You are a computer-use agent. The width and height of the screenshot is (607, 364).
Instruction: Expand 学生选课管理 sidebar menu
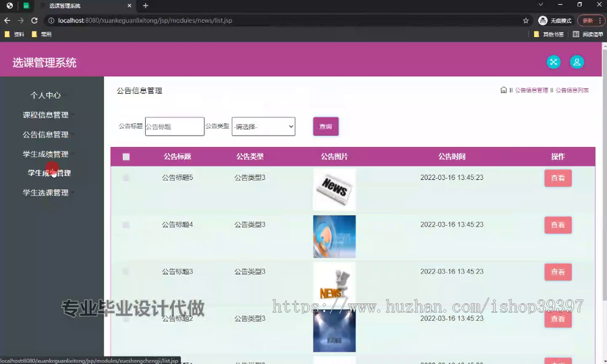tap(46, 193)
